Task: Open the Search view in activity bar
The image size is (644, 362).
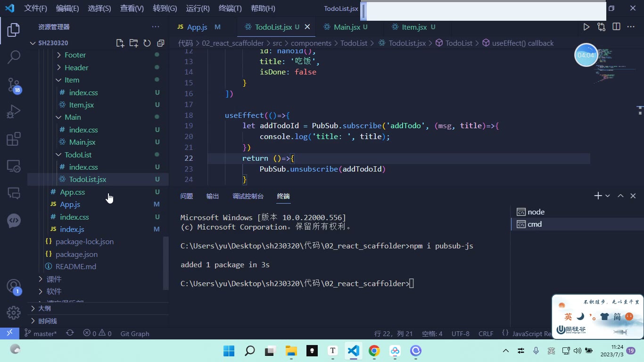Action: 14,58
